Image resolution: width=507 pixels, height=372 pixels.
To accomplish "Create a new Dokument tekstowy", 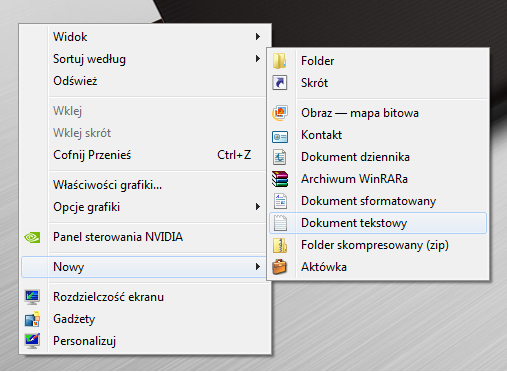I will point(378,223).
